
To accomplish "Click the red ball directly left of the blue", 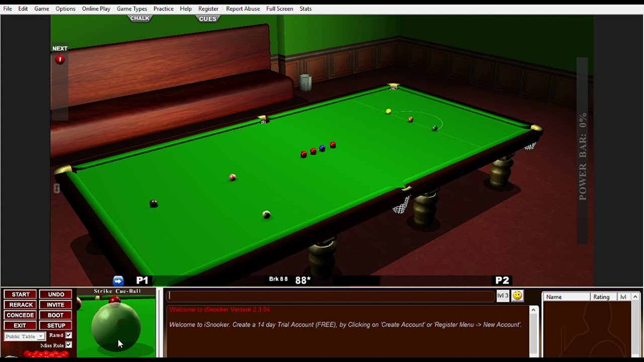I will point(313,151).
